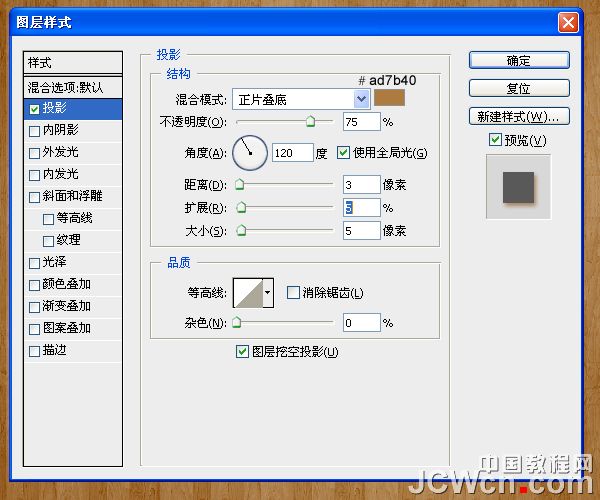Select the 颜色叠加 style row label
Screen dimensions: 600x500
pos(67,284)
